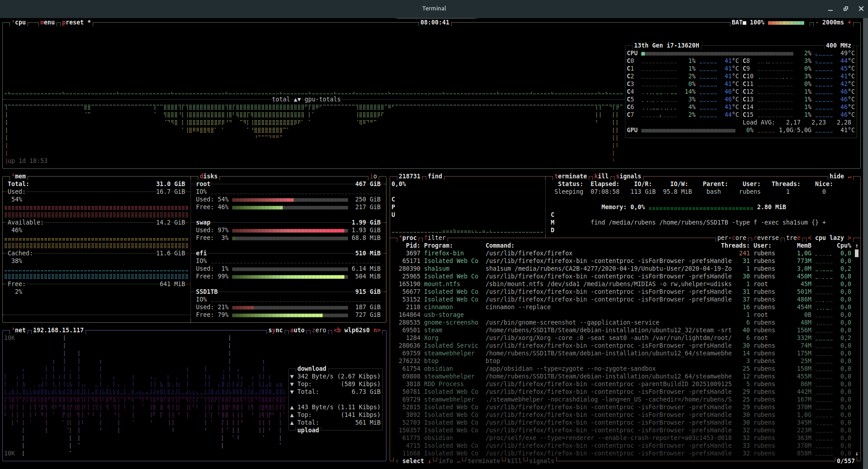Viewport: 868px width, 469px height.
Task: Toggle reverse sorting of processes
Action: tap(766, 238)
